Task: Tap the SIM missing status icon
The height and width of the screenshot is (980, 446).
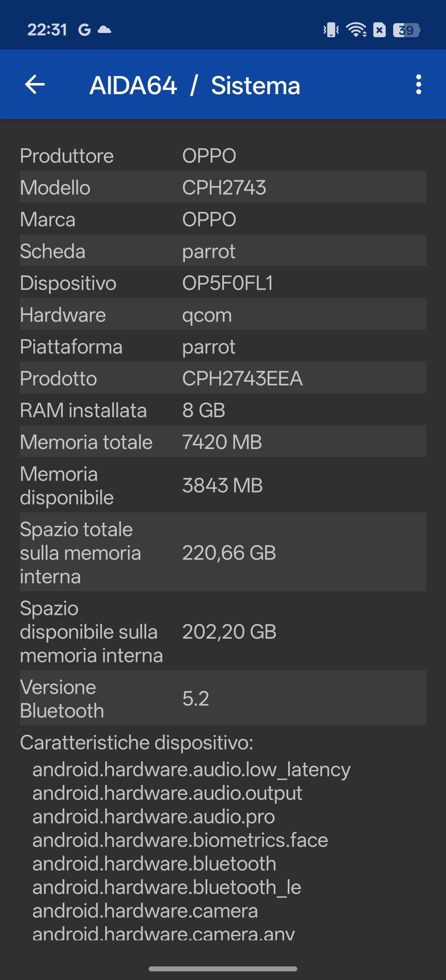Action: 379,30
